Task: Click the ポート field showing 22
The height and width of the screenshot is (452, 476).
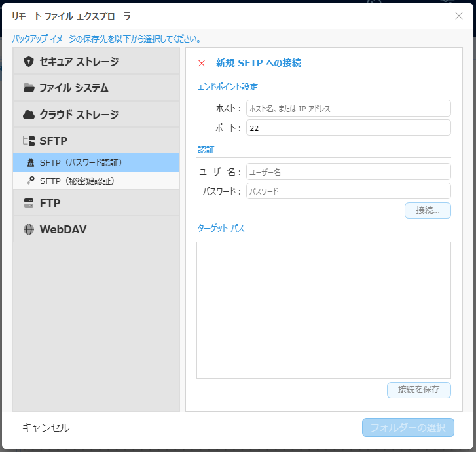Action: click(348, 128)
